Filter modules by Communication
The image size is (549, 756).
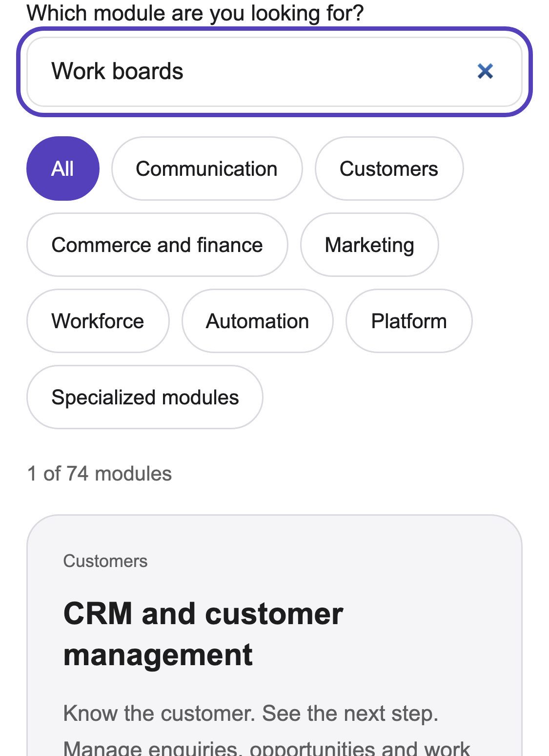[207, 168]
